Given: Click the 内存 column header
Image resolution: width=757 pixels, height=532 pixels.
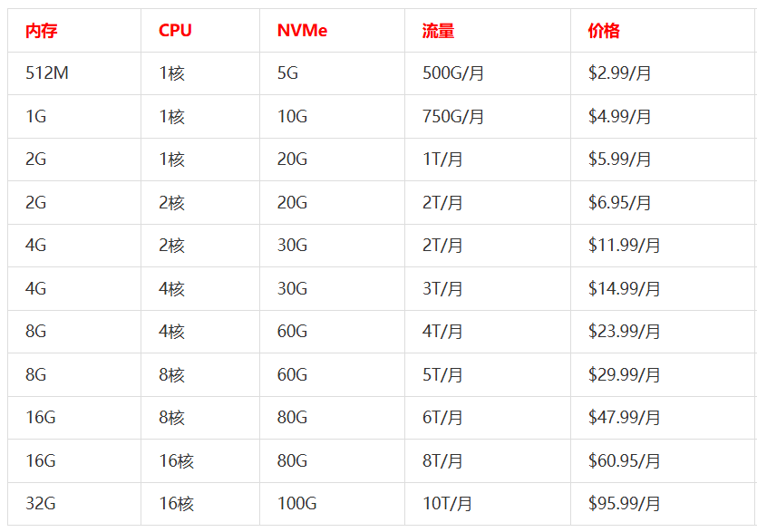Looking at the screenshot, I should [x=42, y=31].
